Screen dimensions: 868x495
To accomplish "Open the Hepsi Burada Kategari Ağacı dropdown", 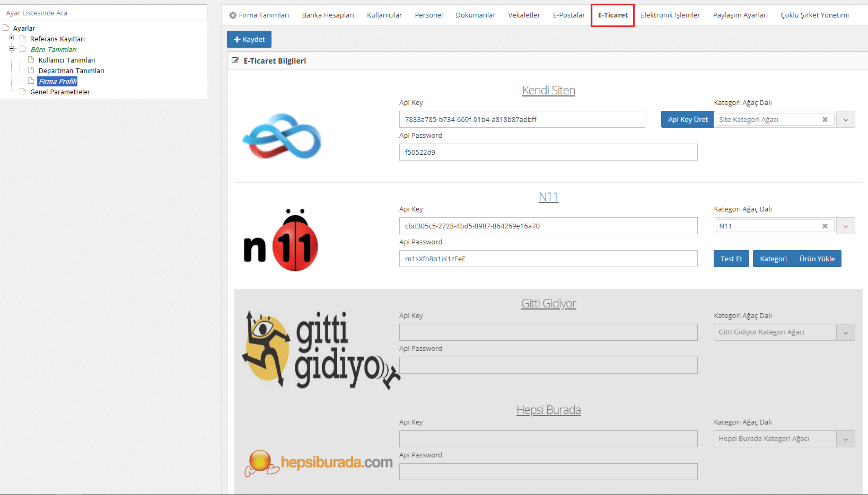I will (846, 439).
